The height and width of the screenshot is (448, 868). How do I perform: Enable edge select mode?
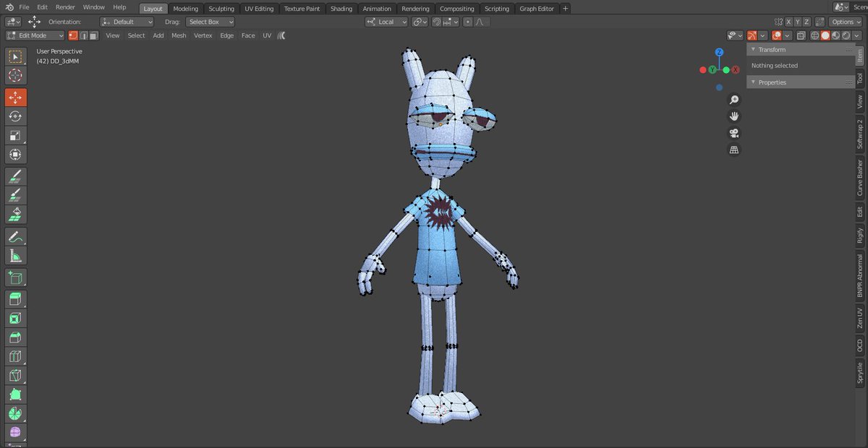(84, 35)
